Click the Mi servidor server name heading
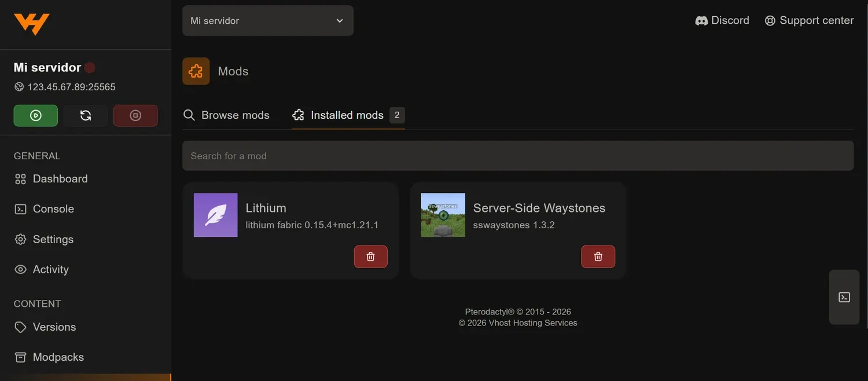 point(47,67)
